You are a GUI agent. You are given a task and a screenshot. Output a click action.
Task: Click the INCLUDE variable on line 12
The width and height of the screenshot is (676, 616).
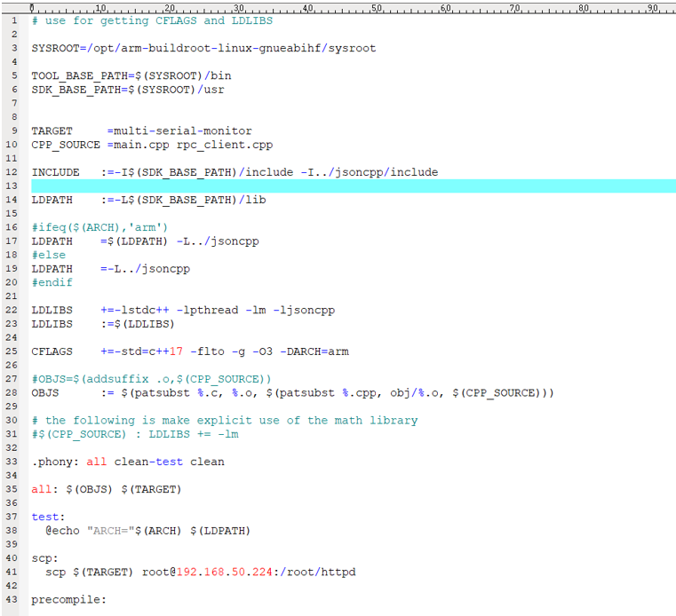pos(55,172)
